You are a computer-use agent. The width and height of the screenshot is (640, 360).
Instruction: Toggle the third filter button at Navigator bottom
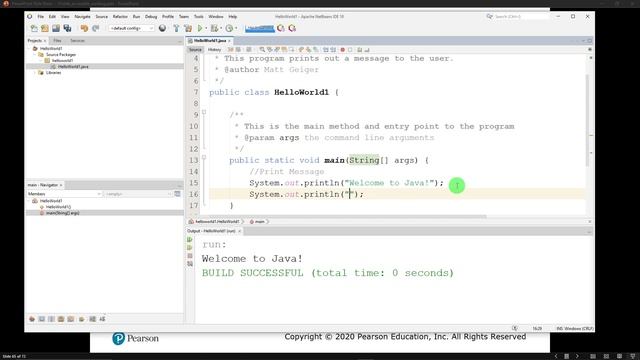tap(51, 319)
